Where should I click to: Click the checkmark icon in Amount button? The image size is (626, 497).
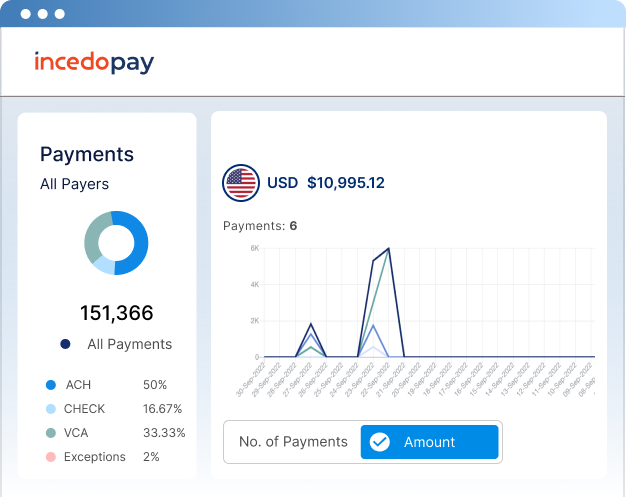tap(379, 442)
